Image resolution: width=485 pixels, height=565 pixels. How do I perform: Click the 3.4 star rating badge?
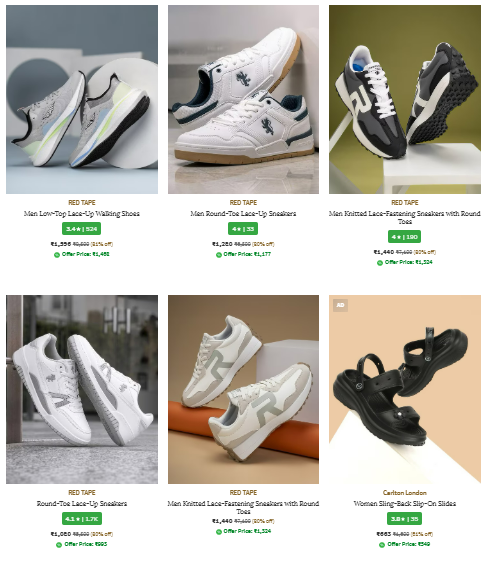81,229
